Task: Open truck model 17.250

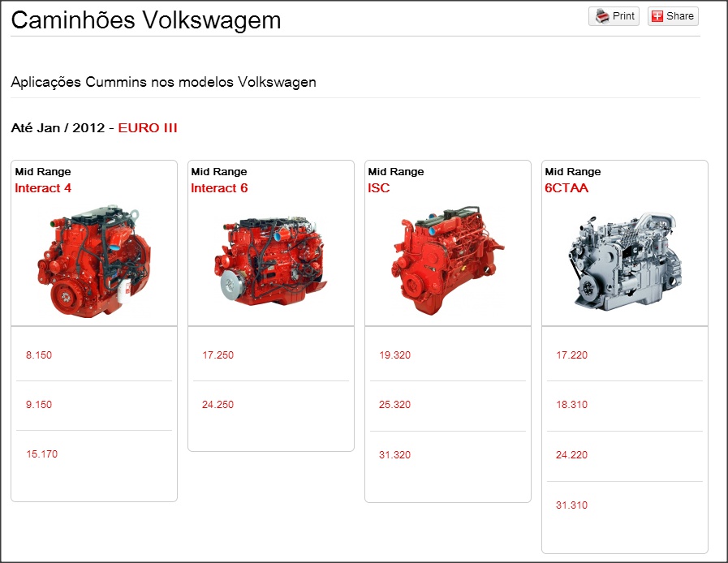Action: (x=218, y=355)
